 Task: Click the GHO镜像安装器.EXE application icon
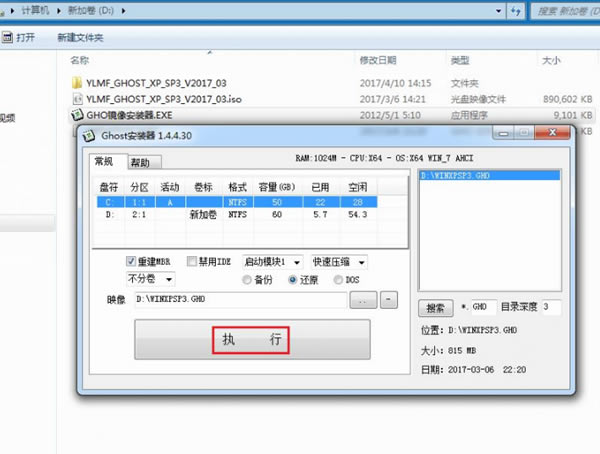77,115
